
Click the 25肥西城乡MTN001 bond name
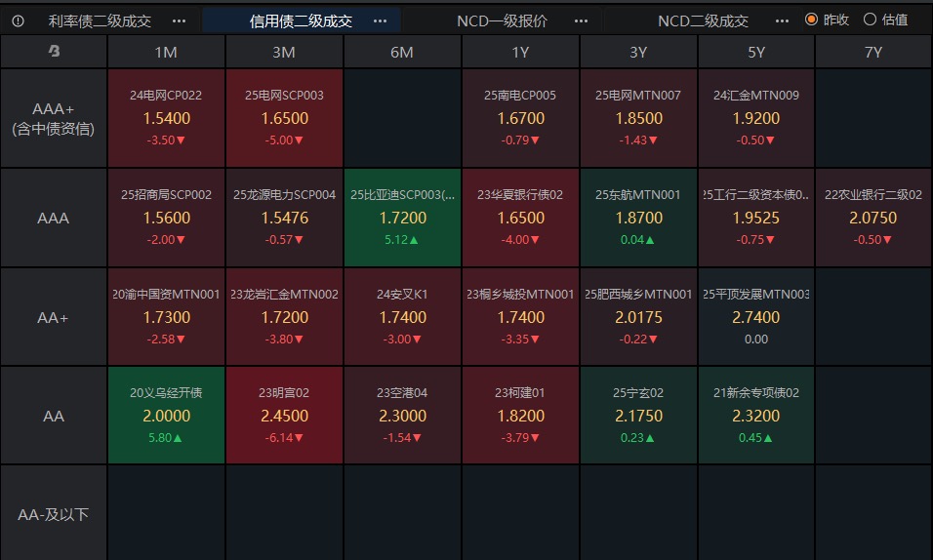pyautogui.click(x=638, y=294)
